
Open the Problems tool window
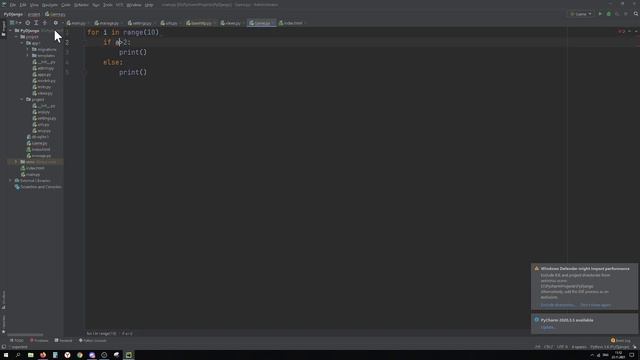click(x=39, y=340)
